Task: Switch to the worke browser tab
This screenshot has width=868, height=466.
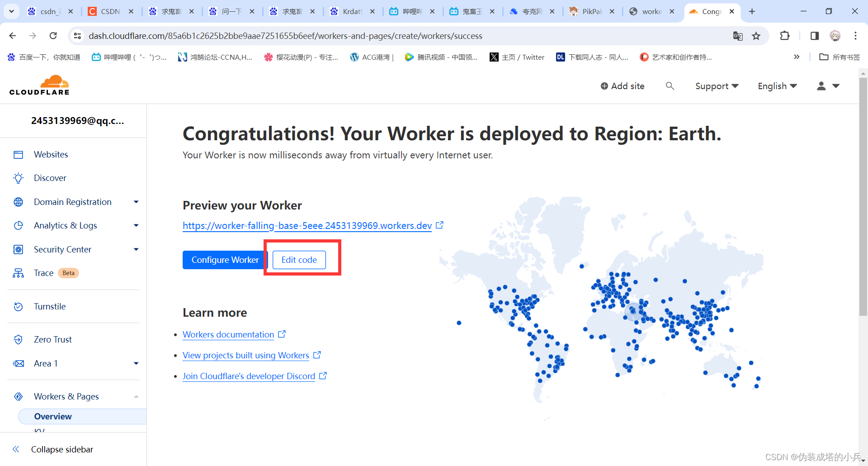Action: coord(652,11)
